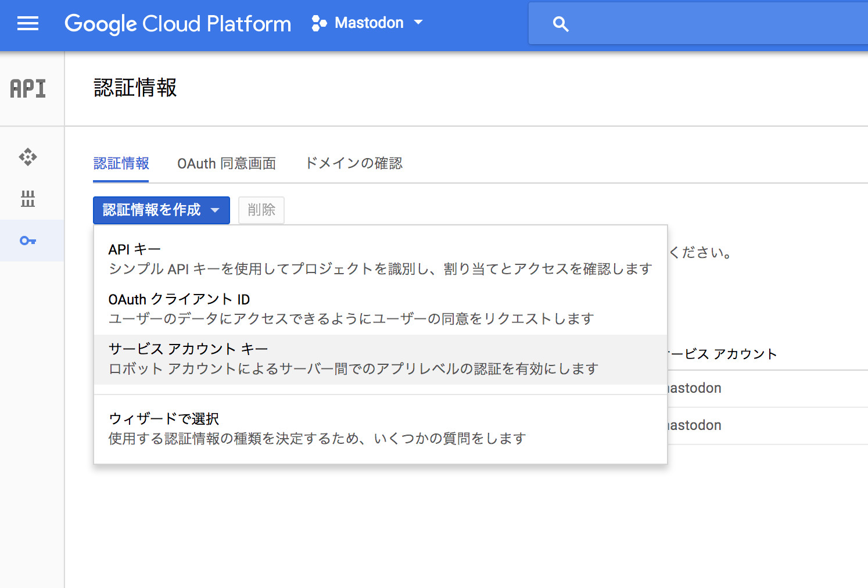
Task: Collapse the 認証情報を作成 dropdown button
Action: point(161,210)
